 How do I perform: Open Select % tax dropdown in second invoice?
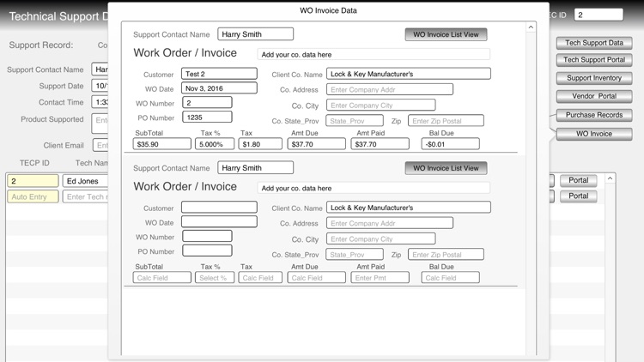pos(215,277)
